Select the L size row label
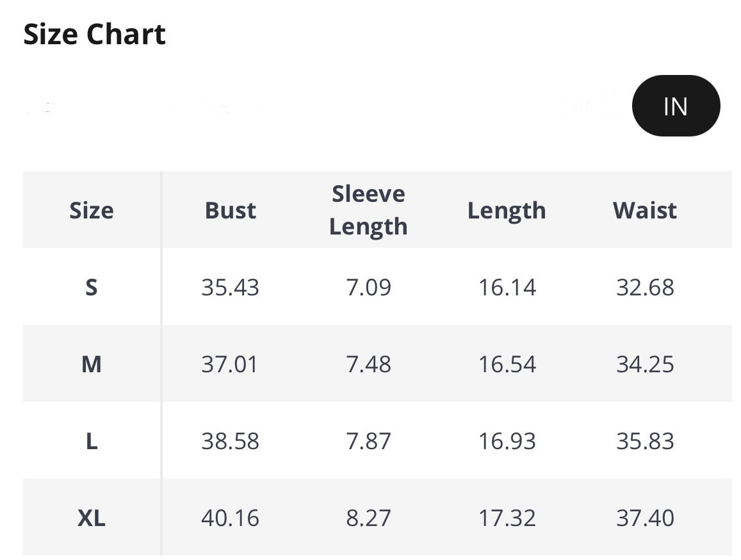741x560 pixels. [92, 441]
